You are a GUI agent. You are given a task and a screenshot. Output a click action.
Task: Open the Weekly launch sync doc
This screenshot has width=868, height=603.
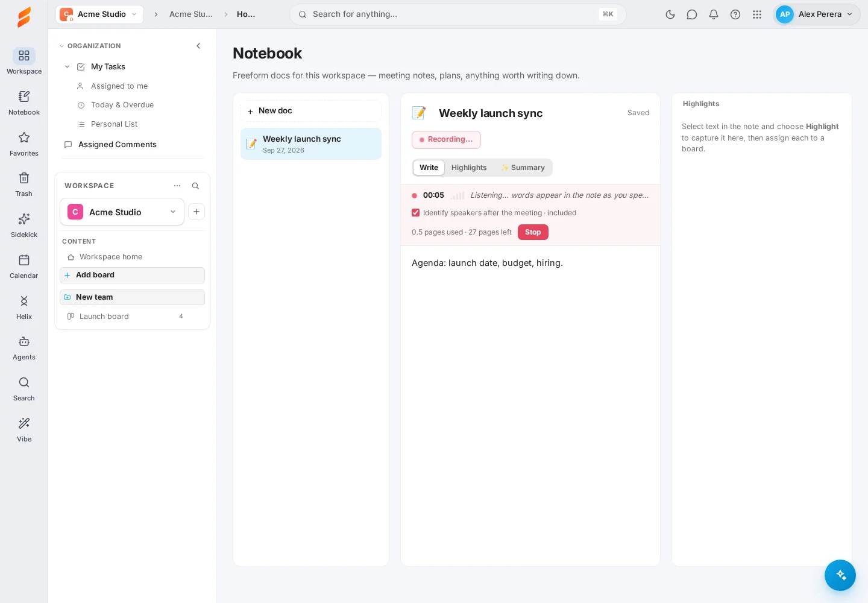311,144
